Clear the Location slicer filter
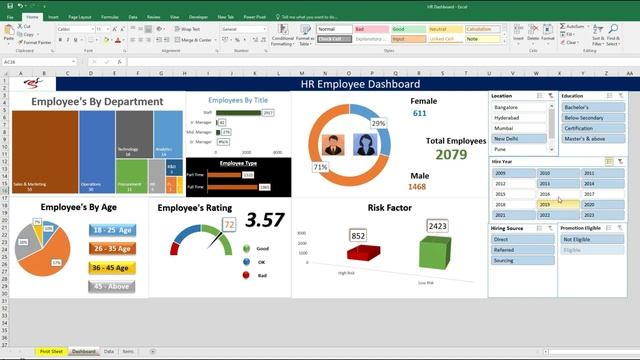This screenshot has width=640, height=360. [551, 96]
